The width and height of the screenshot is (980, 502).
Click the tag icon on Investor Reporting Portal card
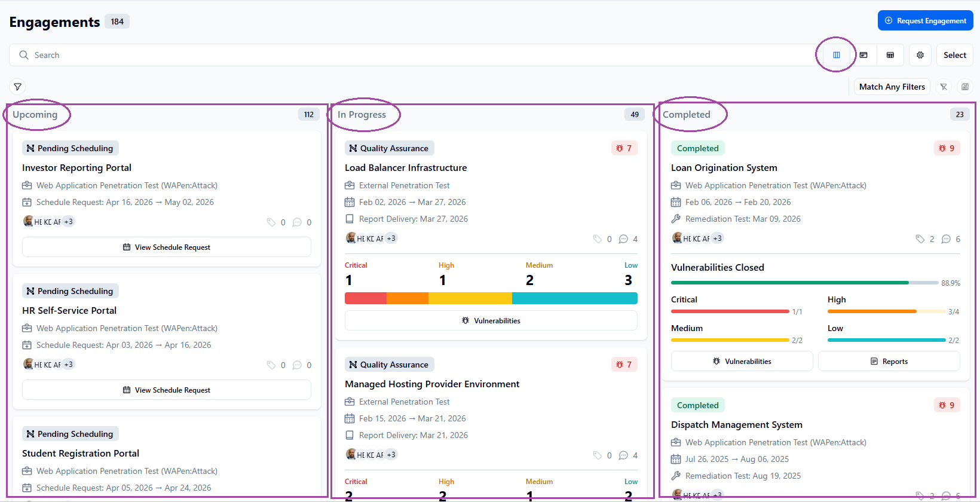pyautogui.click(x=271, y=222)
